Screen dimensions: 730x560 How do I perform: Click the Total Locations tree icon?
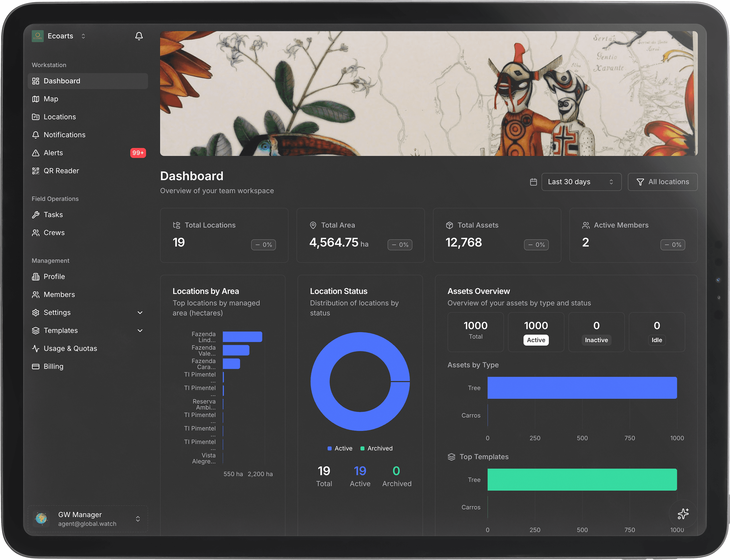click(176, 225)
